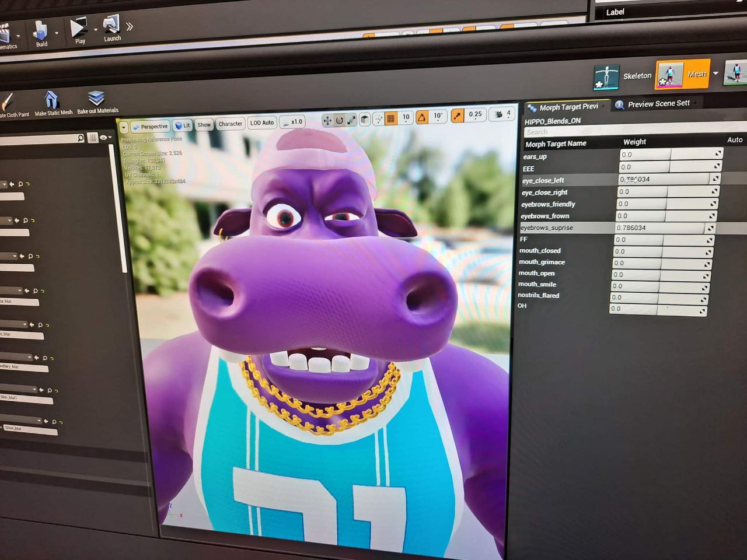This screenshot has width=747, height=560.
Task: Open the LOD Auto menu
Action: 261,123
